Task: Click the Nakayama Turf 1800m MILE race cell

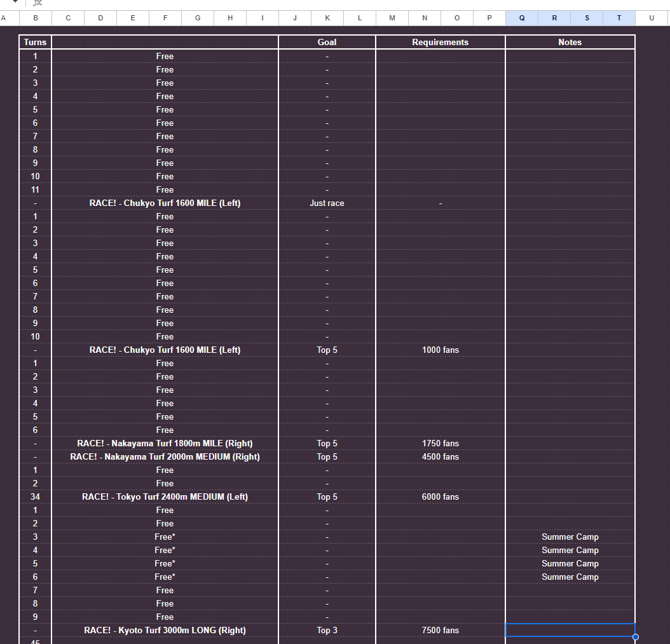Action: (x=165, y=444)
